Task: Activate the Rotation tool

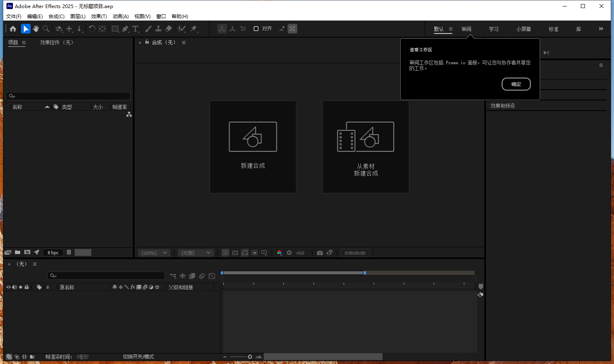Action: (93, 29)
